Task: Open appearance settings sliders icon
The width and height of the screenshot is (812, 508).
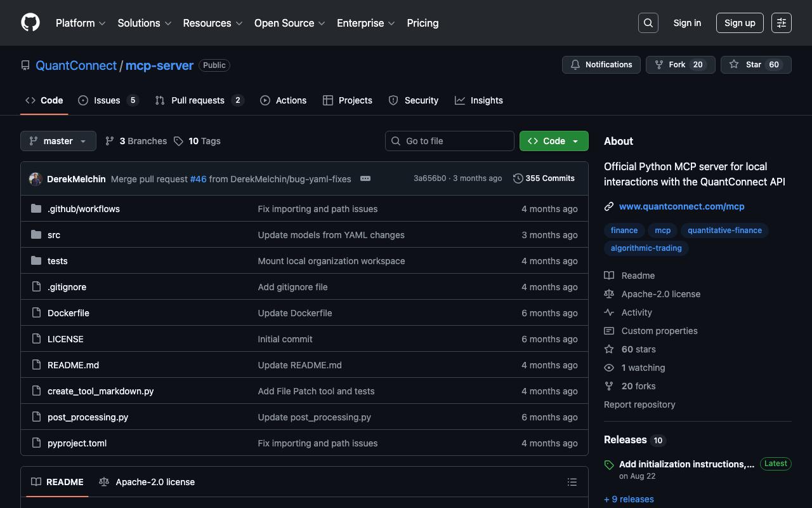Action: coord(781,23)
